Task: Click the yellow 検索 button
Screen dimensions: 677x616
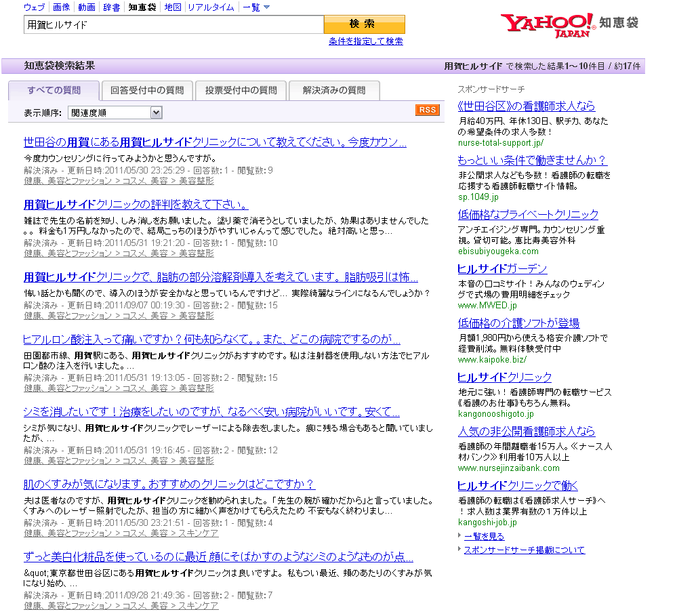Action: pyautogui.click(x=365, y=24)
